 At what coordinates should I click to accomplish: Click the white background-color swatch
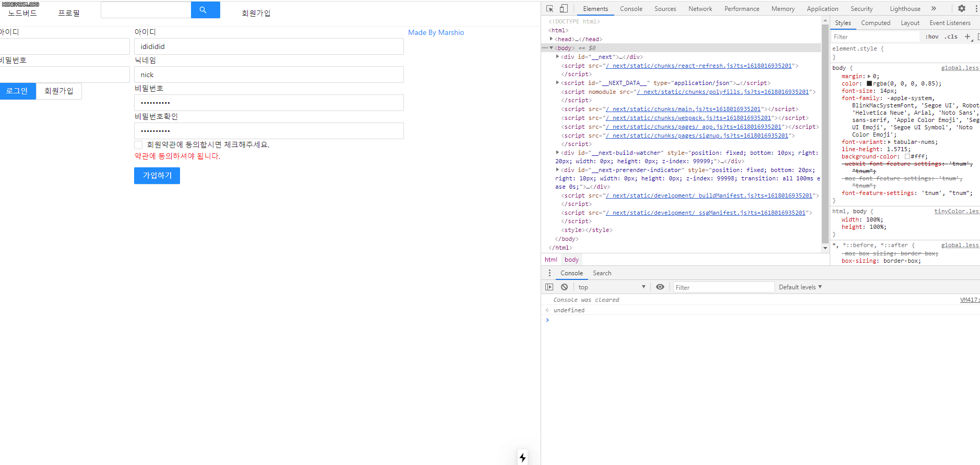(x=907, y=156)
